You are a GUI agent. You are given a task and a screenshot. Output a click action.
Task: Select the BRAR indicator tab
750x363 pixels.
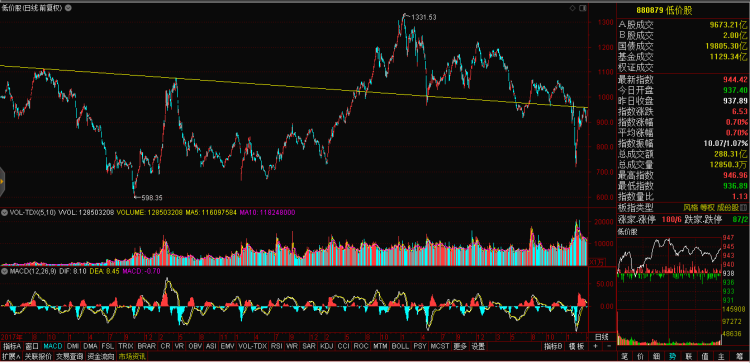pyautogui.click(x=147, y=346)
